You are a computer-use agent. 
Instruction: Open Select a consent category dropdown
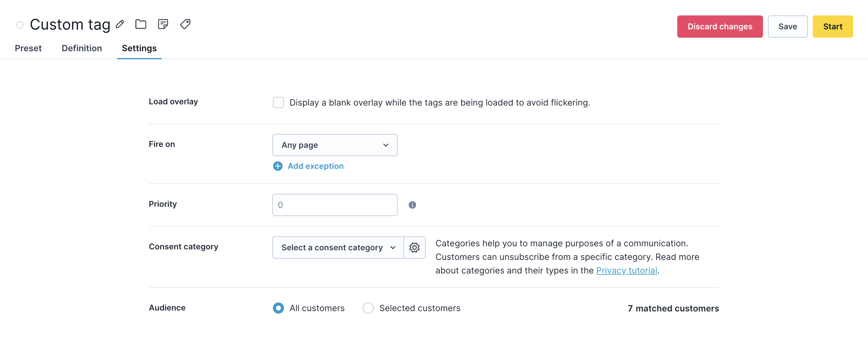pos(338,247)
